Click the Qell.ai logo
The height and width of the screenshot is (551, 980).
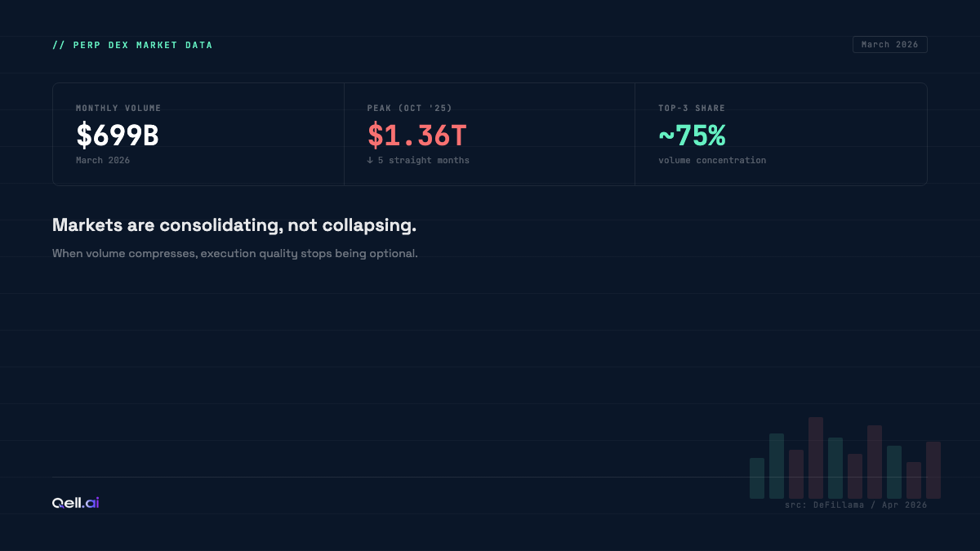[75, 503]
